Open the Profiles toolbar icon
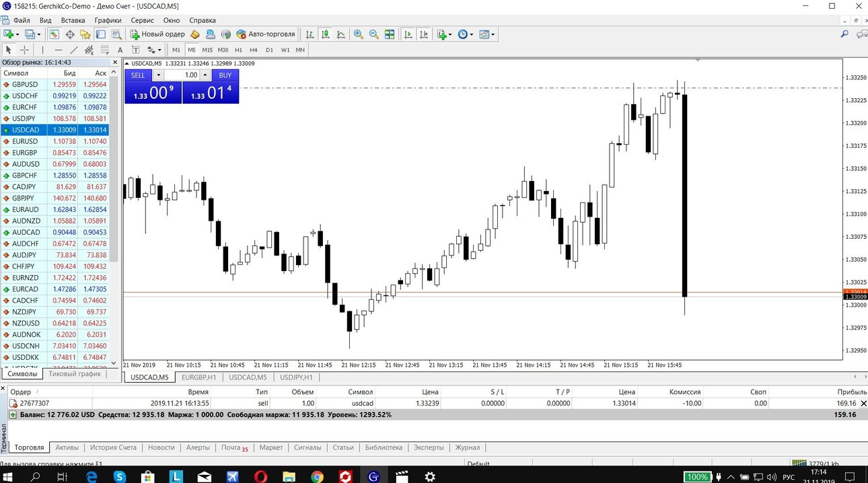868x483 pixels. [32, 34]
